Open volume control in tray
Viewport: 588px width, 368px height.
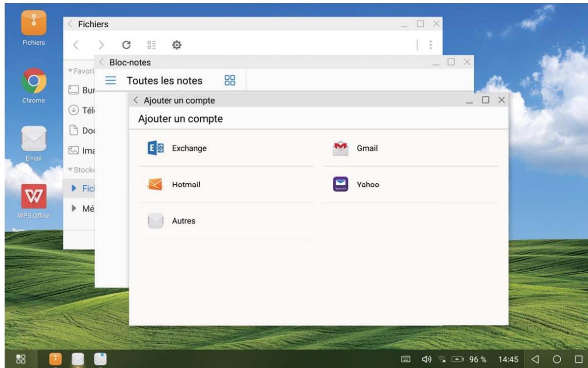[426, 359]
